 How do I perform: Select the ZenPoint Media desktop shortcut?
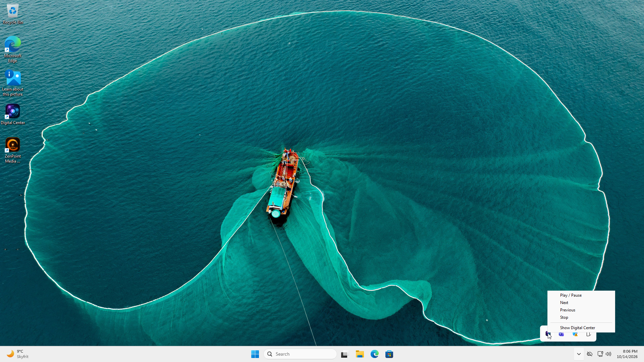coord(13,150)
